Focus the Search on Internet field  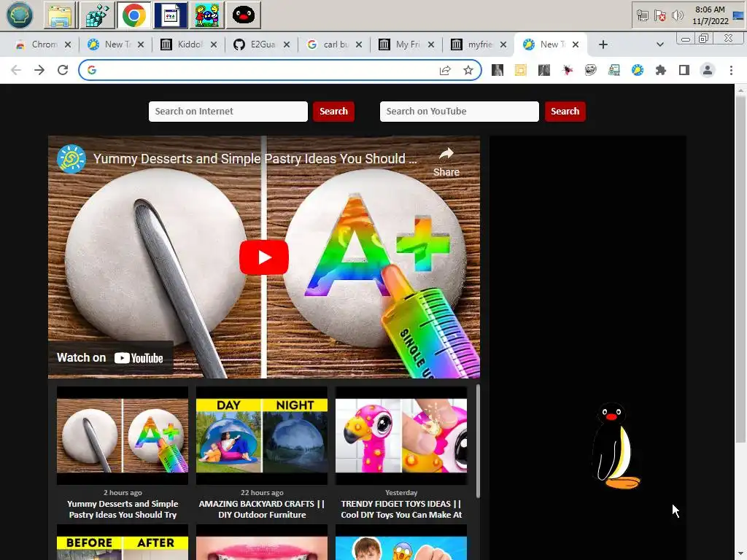[x=228, y=112]
